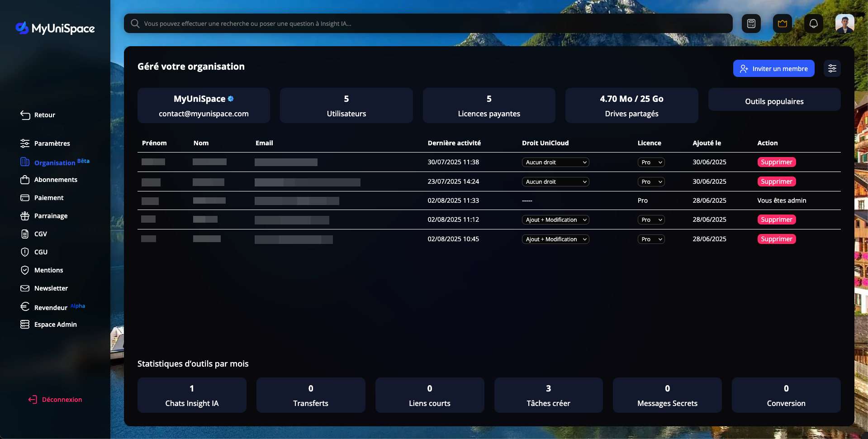Open the user profile avatar

[844, 24]
